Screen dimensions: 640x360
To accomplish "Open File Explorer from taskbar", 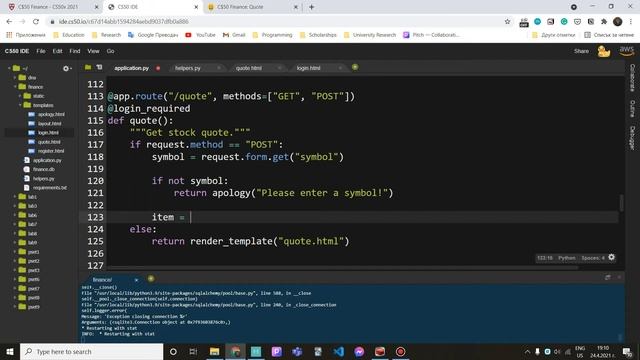I will click(214, 351).
